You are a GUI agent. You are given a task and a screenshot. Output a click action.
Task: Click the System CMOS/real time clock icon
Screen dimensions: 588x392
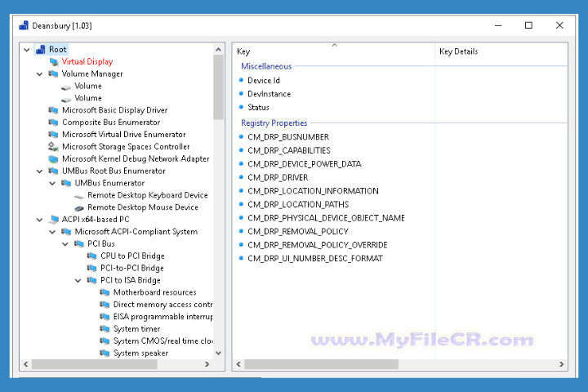click(x=105, y=341)
